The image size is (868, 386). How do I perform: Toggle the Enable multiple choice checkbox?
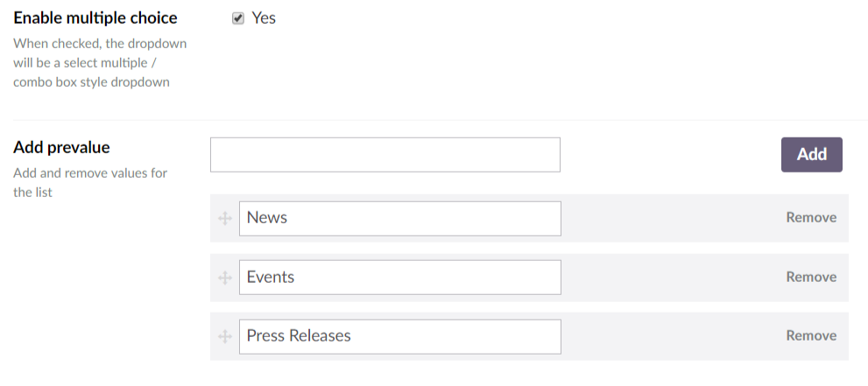(238, 18)
